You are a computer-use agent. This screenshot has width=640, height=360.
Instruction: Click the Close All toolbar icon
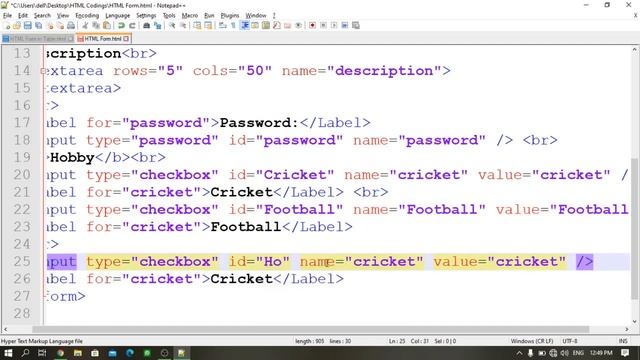click(x=60, y=25)
